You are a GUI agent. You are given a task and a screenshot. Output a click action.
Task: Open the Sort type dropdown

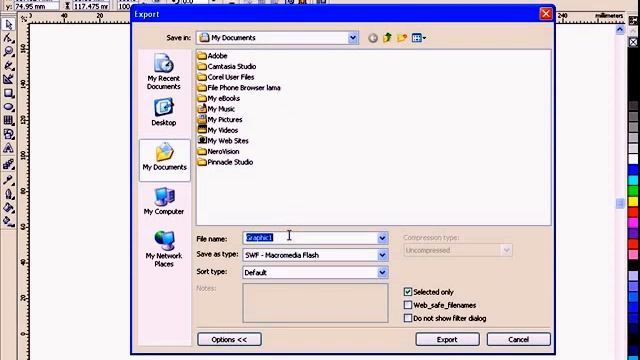[382, 273]
